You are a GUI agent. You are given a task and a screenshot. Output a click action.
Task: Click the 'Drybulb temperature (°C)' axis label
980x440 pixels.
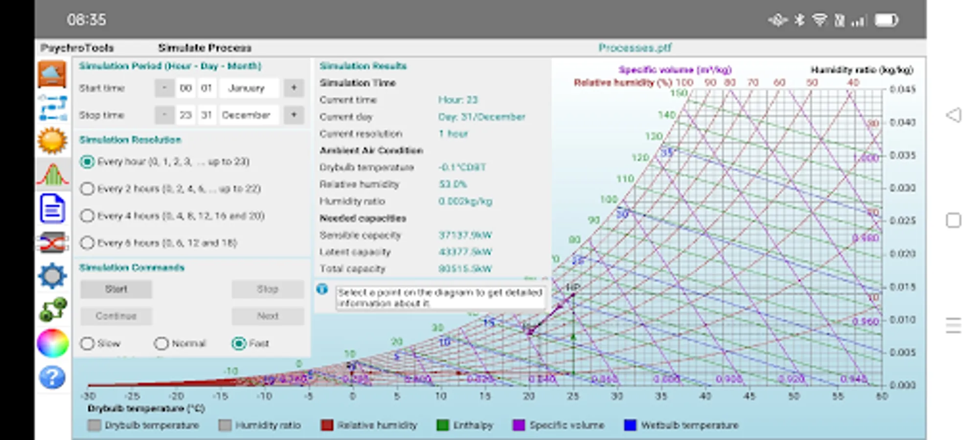pos(146,408)
